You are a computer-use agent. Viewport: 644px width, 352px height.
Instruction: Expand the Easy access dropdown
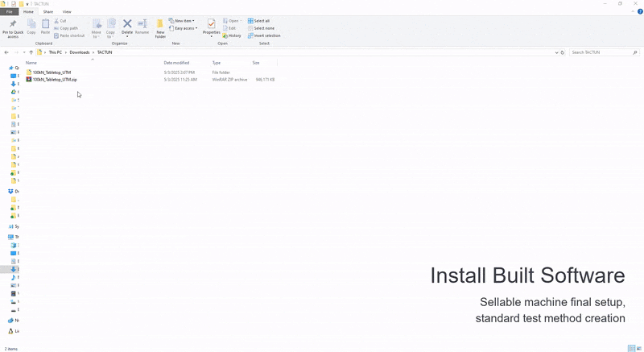(183, 28)
